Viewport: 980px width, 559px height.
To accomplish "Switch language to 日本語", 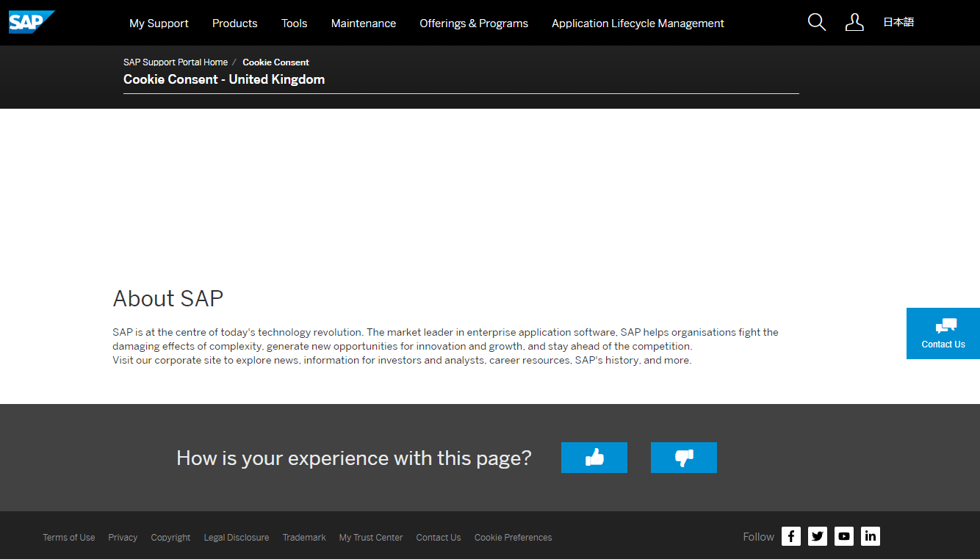I will [x=898, y=22].
